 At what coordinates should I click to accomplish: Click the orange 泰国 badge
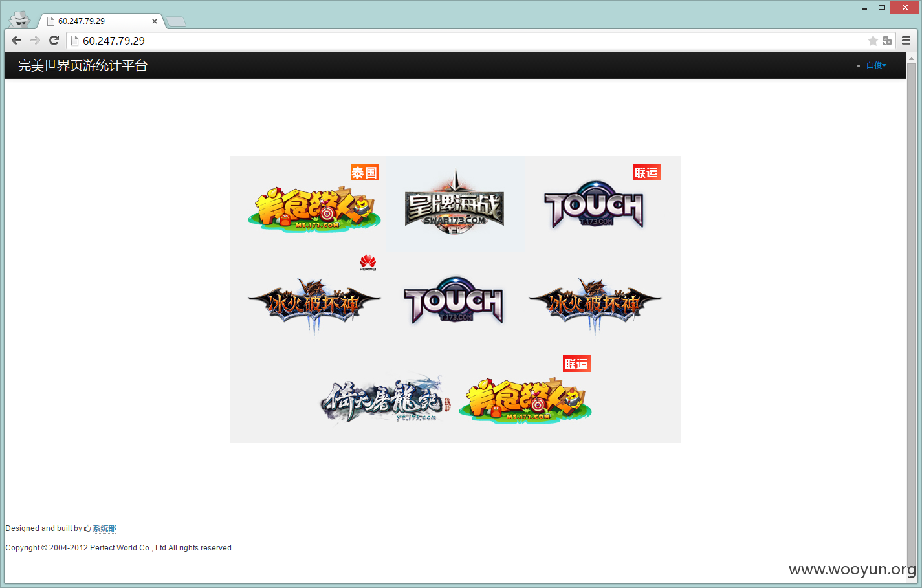pyautogui.click(x=364, y=173)
